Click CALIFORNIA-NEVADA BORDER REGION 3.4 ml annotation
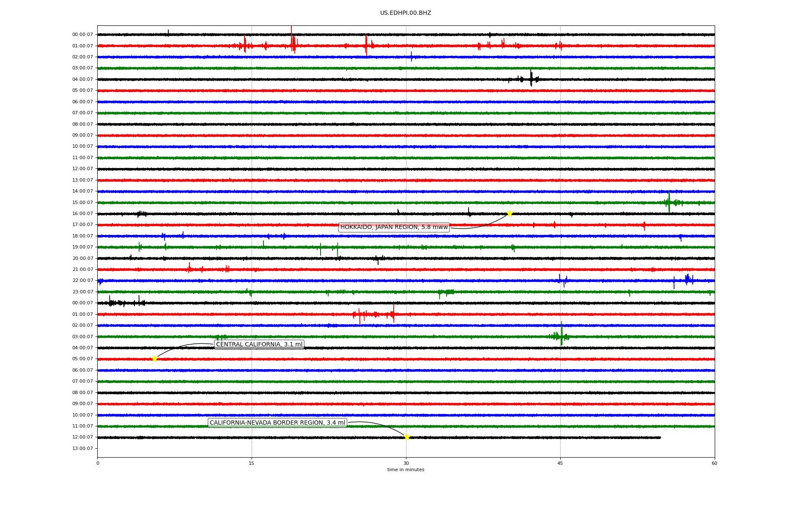The height and width of the screenshot is (508, 812). pyautogui.click(x=277, y=423)
